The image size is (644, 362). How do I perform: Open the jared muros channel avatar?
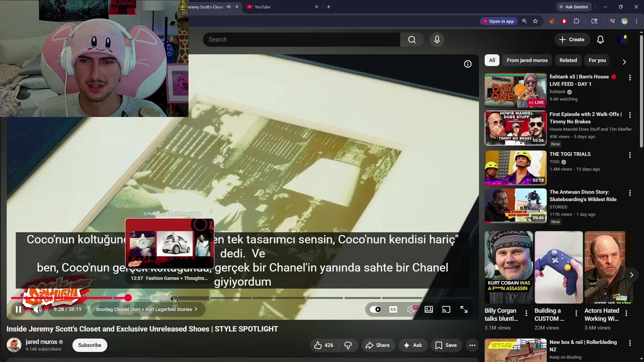coord(14,345)
